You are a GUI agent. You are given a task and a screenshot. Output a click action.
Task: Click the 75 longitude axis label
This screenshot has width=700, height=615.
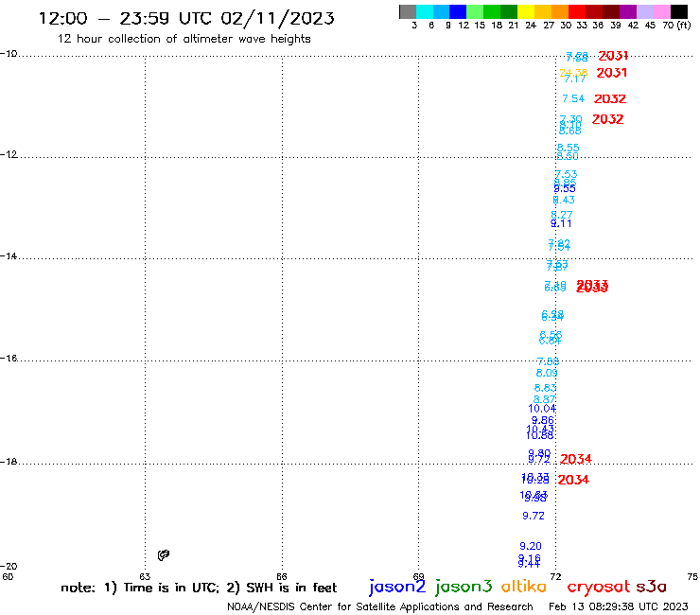click(x=692, y=576)
